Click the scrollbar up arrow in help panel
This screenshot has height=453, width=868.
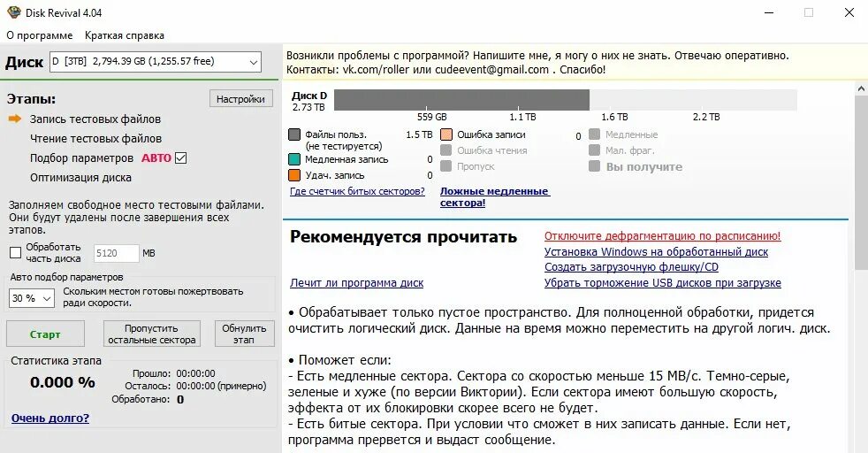[x=861, y=88]
